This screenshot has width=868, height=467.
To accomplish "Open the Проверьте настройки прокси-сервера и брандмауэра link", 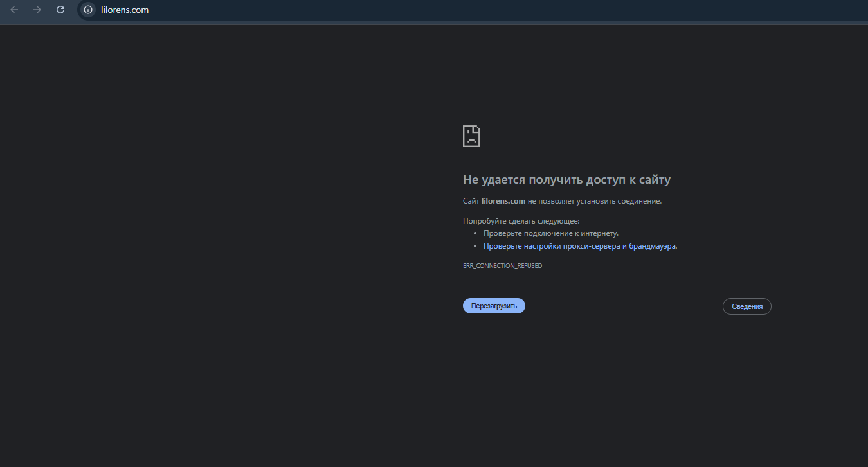I will coord(579,246).
